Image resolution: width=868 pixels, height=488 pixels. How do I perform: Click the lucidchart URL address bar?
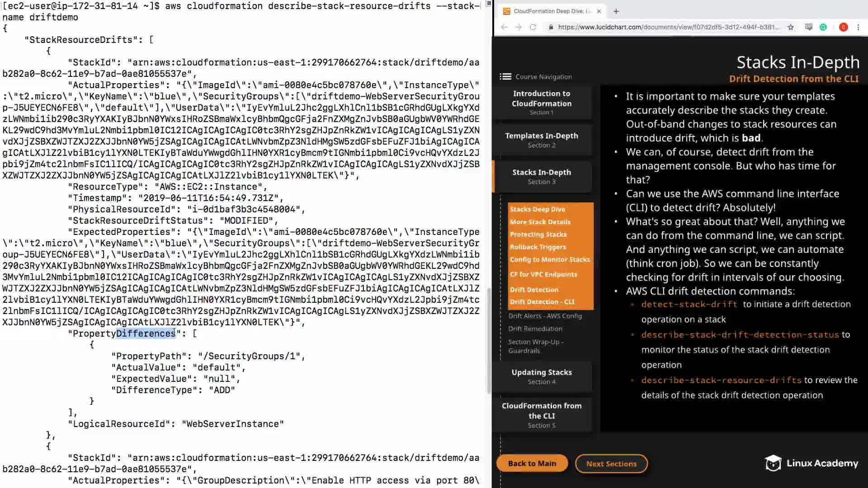(x=668, y=27)
